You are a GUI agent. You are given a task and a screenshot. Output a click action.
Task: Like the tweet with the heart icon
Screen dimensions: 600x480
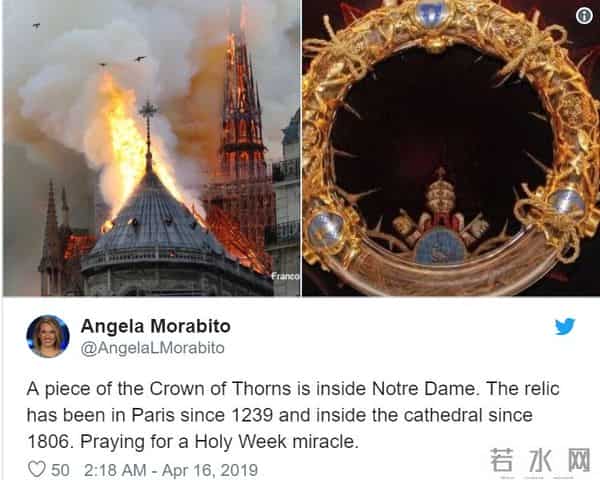pos(37,469)
